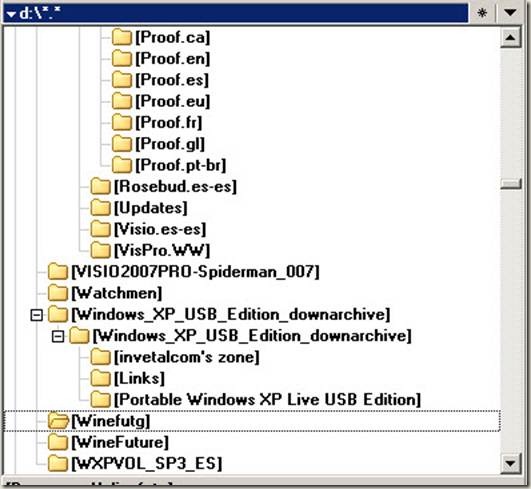Click the Proof.eu folder icon

[x=122, y=101]
